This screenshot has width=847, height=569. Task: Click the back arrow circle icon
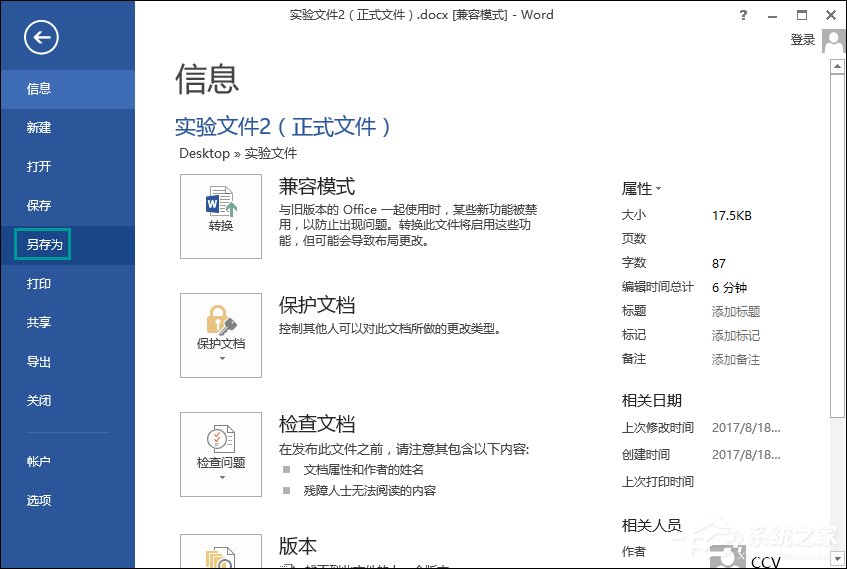click(41, 38)
